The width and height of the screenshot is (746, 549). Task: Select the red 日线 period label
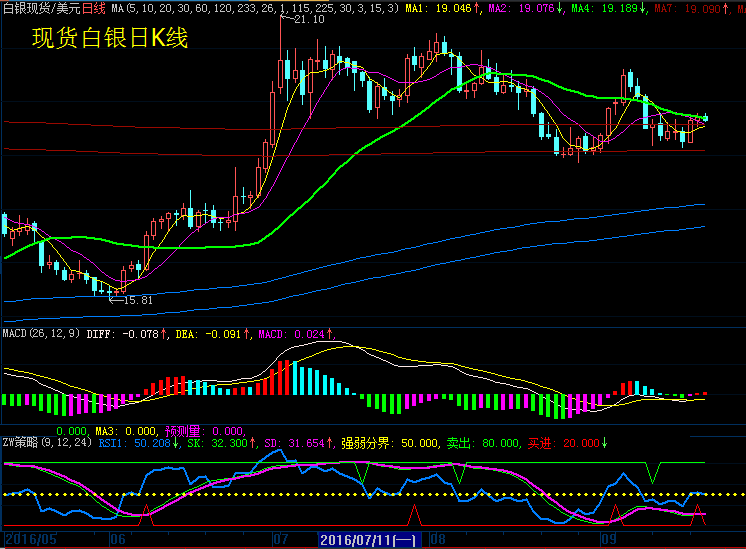point(93,7)
